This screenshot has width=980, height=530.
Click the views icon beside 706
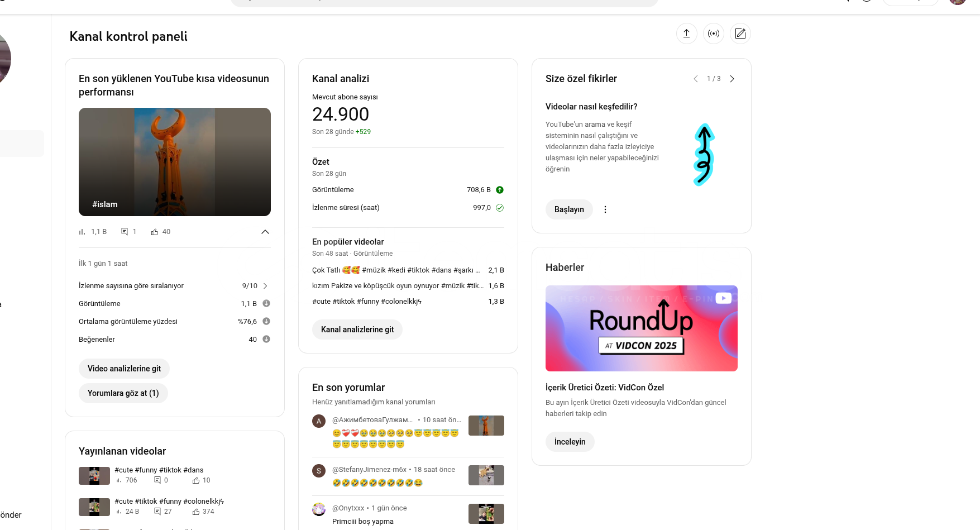pyautogui.click(x=118, y=480)
